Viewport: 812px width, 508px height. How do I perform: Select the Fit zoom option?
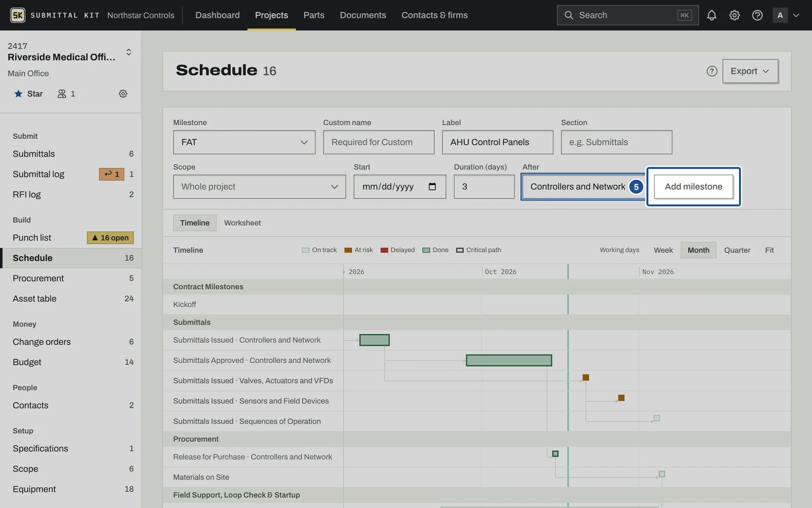[769, 250]
